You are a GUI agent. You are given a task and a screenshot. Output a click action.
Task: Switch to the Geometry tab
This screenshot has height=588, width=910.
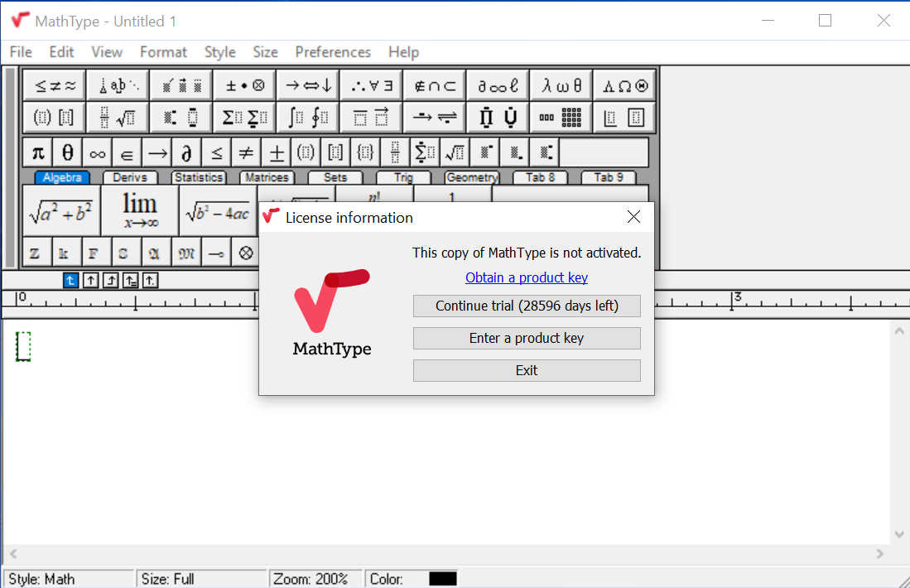coord(473,177)
